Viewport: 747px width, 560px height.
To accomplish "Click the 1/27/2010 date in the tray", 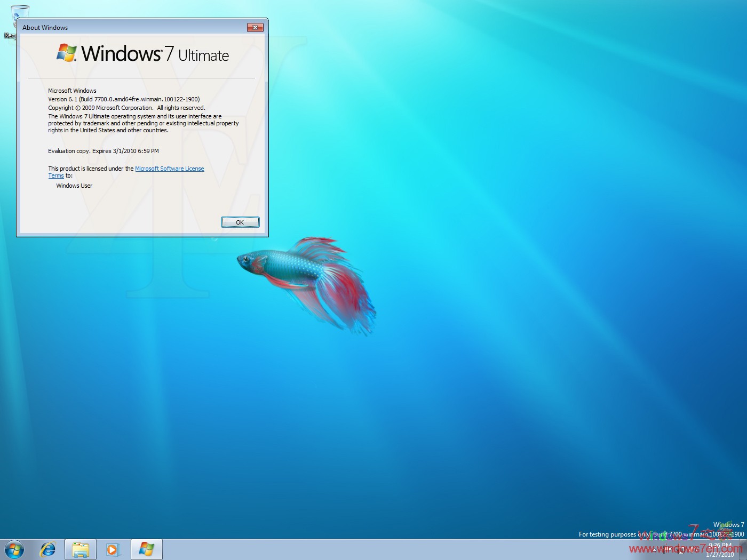I will coord(720,554).
